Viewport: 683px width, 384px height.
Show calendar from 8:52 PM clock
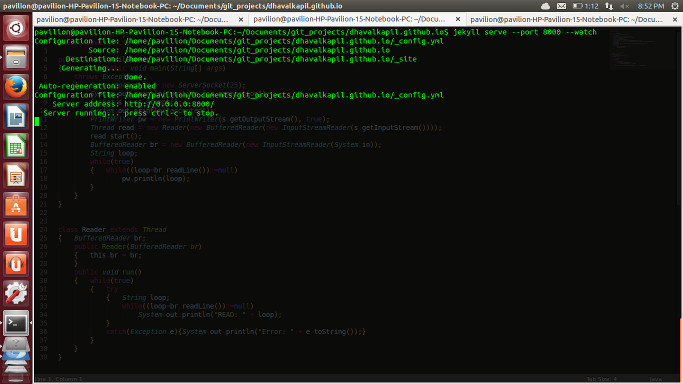tap(651, 6)
